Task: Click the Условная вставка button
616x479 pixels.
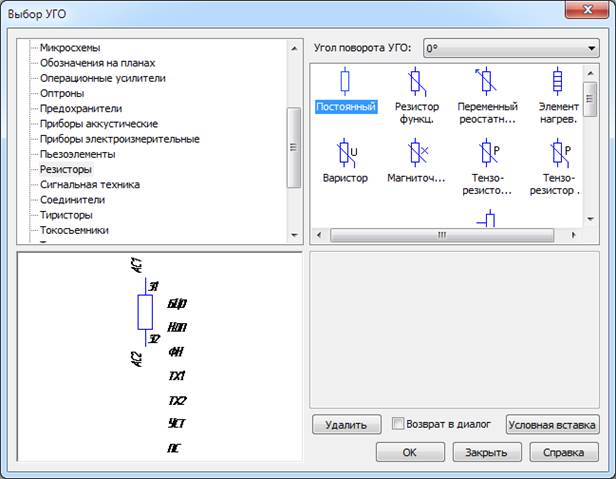Action: (552, 425)
